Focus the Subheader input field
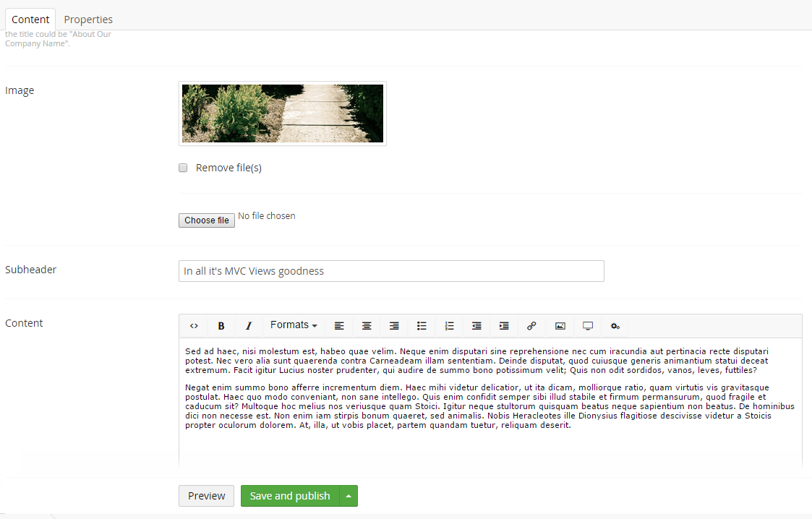Image resolution: width=812 pixels, height=519 pixels. tap(391, 271)
